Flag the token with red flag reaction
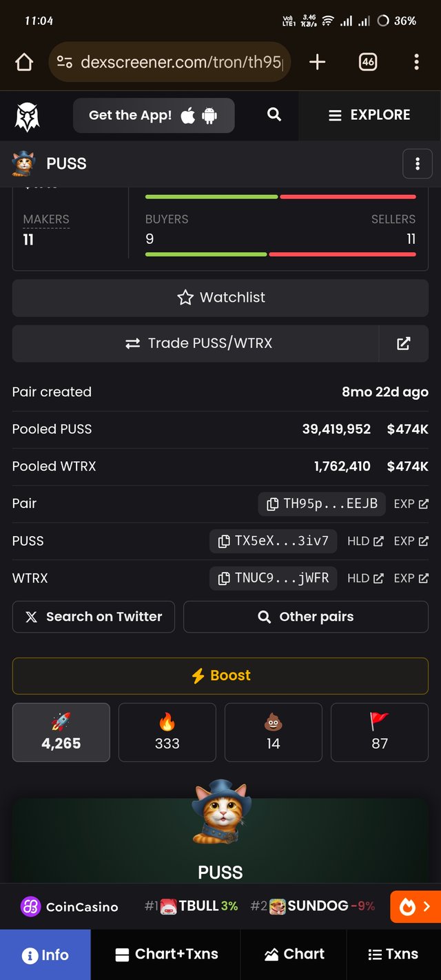The image size is (441, 980). (x=380, y=732)
